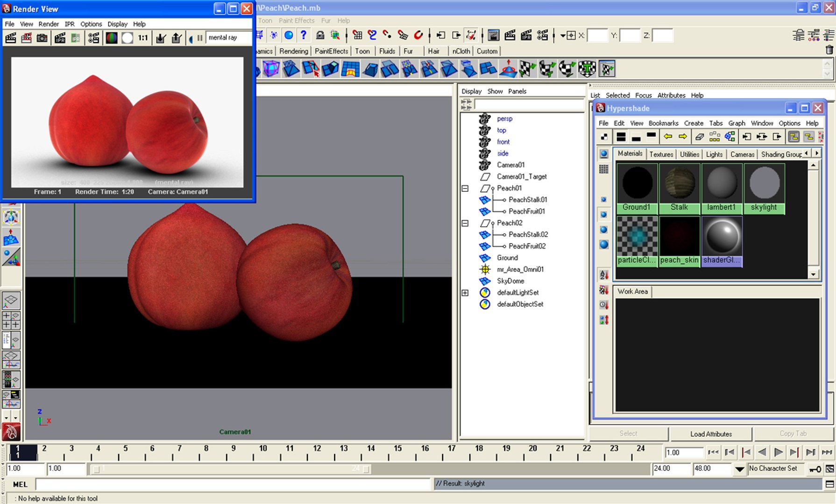
Task: Open the input mode dropdown before X field
Action: (563, 35)
